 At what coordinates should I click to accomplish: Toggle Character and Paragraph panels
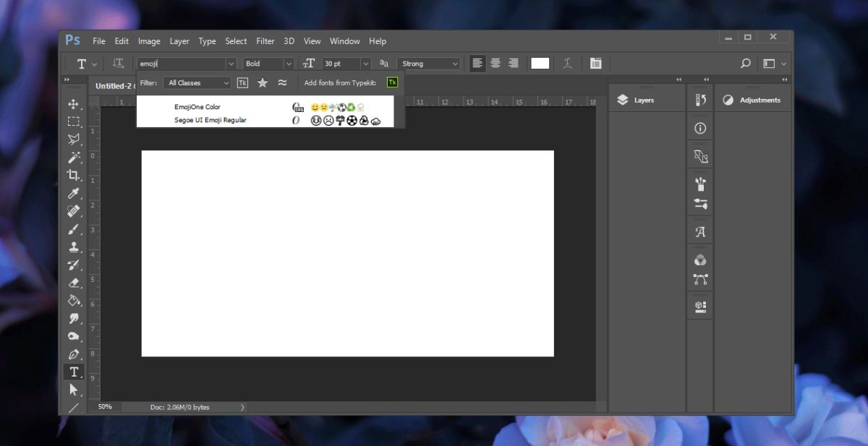[595, 64]
